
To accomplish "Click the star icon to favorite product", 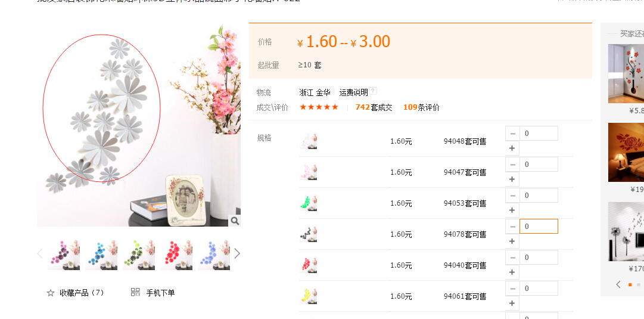I will 51,293.
